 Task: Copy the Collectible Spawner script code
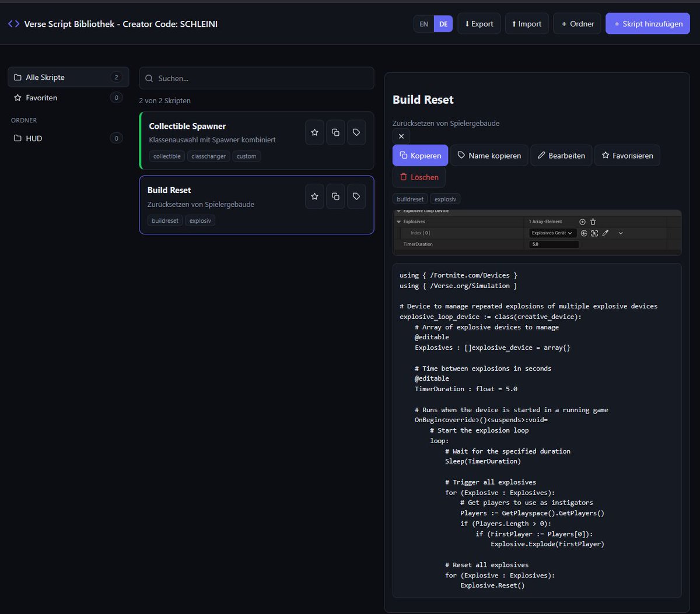(335, 132)
